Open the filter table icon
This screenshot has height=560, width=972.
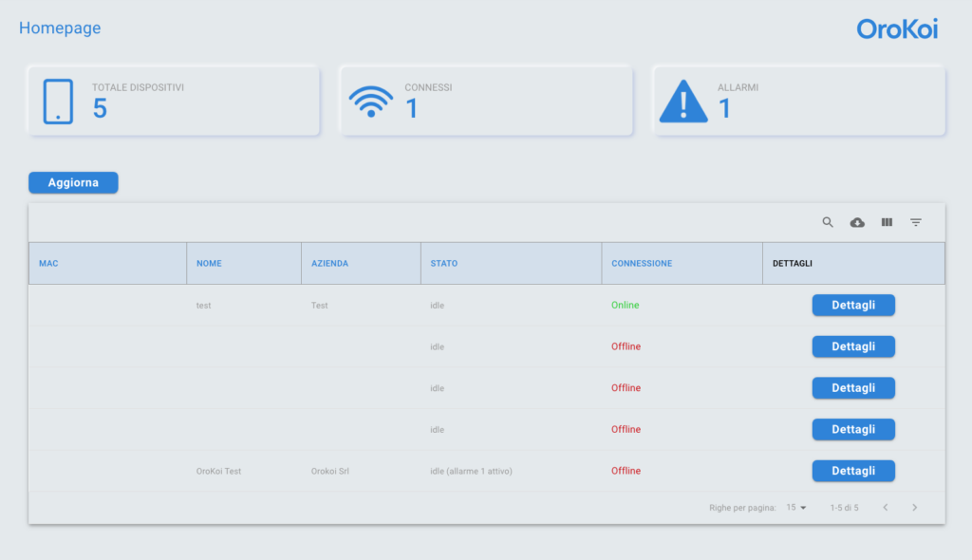click(916, 222)
